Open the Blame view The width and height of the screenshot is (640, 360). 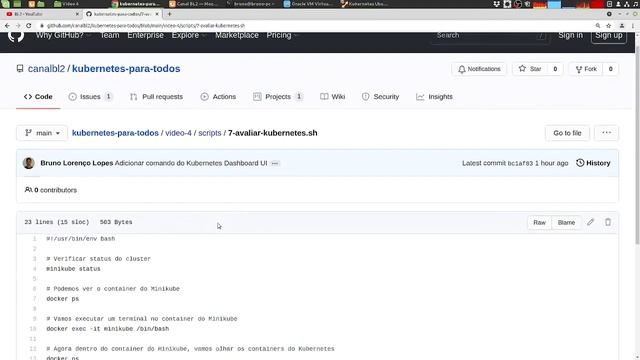(x=566, y=222)
